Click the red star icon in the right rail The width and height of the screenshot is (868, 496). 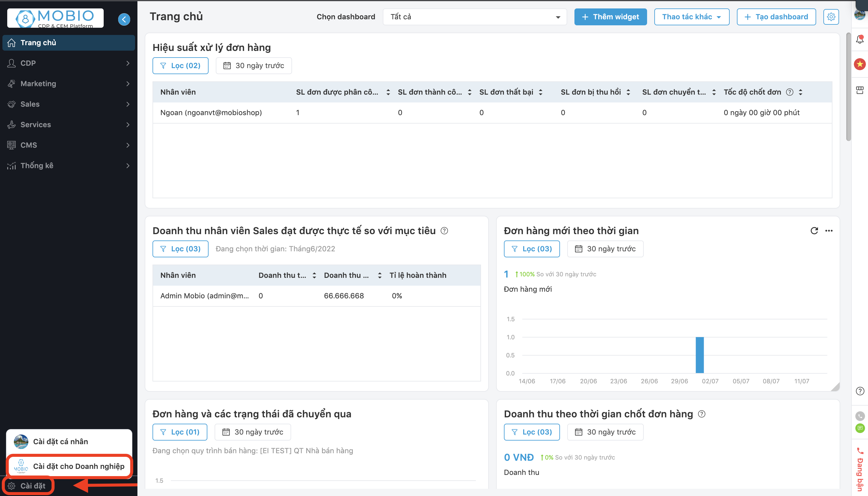pos(860,64)
